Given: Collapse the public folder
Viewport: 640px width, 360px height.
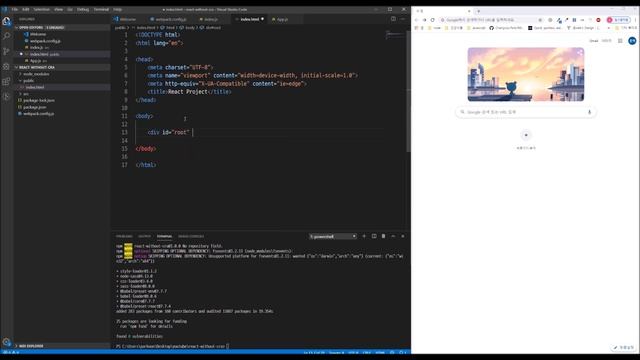Looking at the screenshot, I should tap(29, 81).
